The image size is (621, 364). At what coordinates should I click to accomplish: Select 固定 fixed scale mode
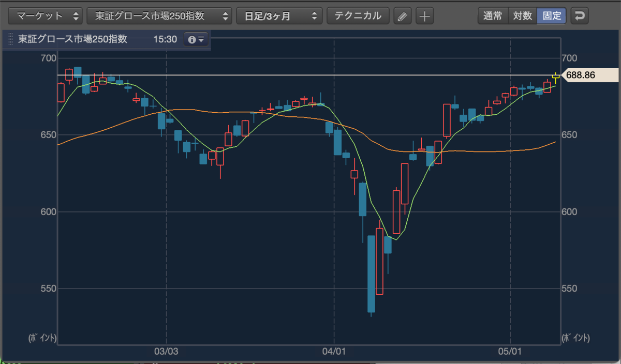point(552,16)
